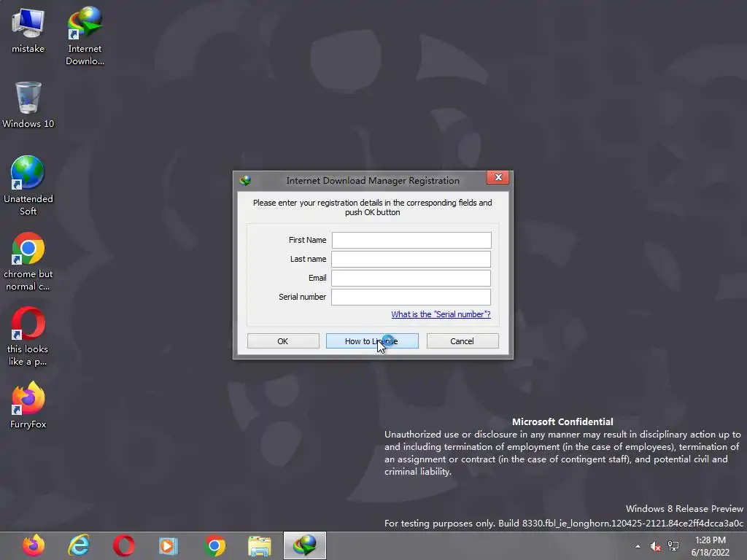Open File Explorer from the taskbar
This screenshot has height=560, width=747.
tap(260, 545)
